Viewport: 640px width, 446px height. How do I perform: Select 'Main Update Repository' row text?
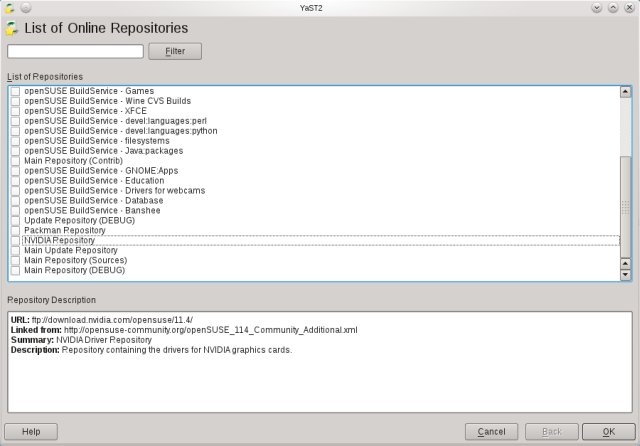point(71,251)
